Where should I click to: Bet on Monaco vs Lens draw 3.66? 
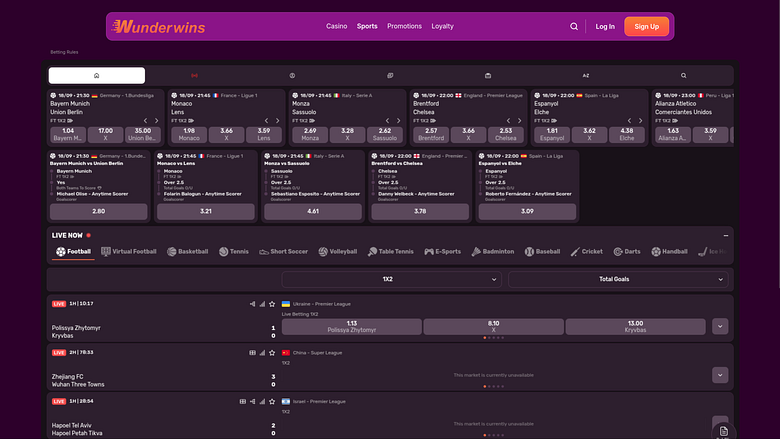click(226, 135)
